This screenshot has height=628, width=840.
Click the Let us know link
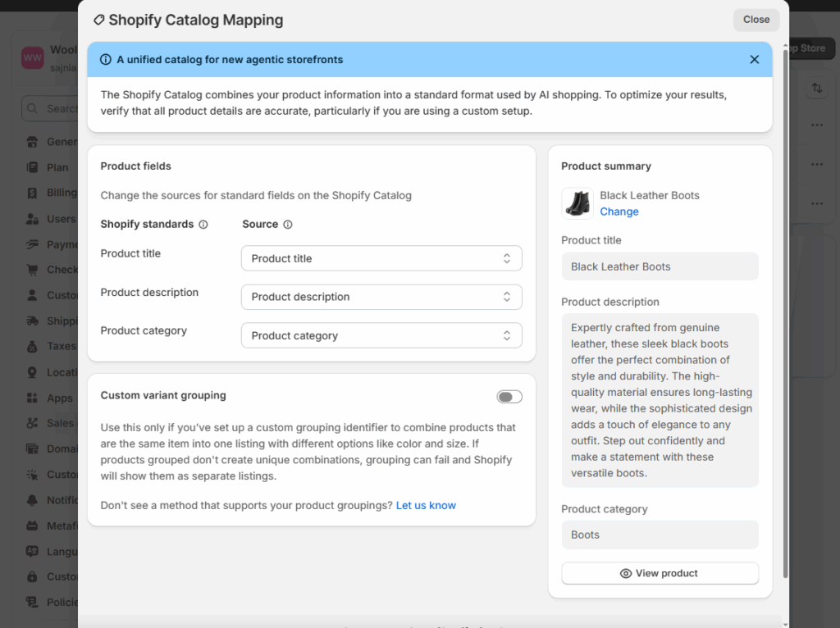[426, 505]
